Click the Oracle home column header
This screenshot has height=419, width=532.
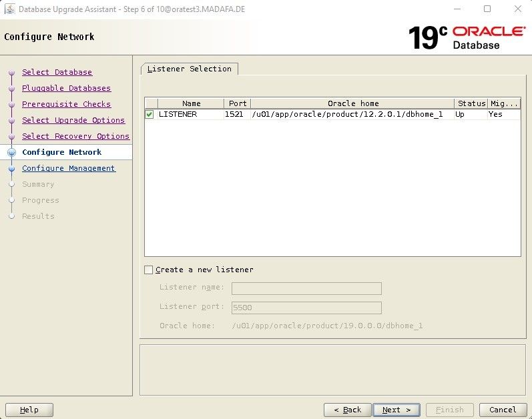point(353,103)
